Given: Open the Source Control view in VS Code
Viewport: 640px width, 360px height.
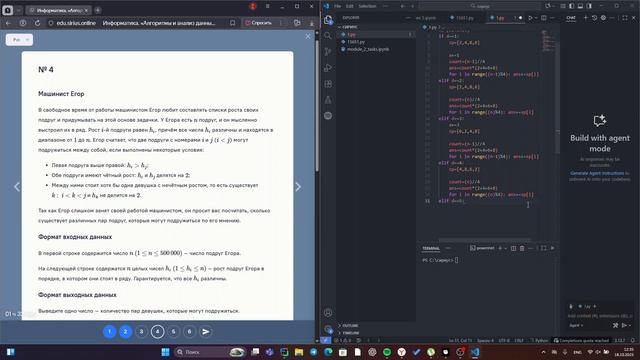Looking at the screenshot, I should coord(328,52).
